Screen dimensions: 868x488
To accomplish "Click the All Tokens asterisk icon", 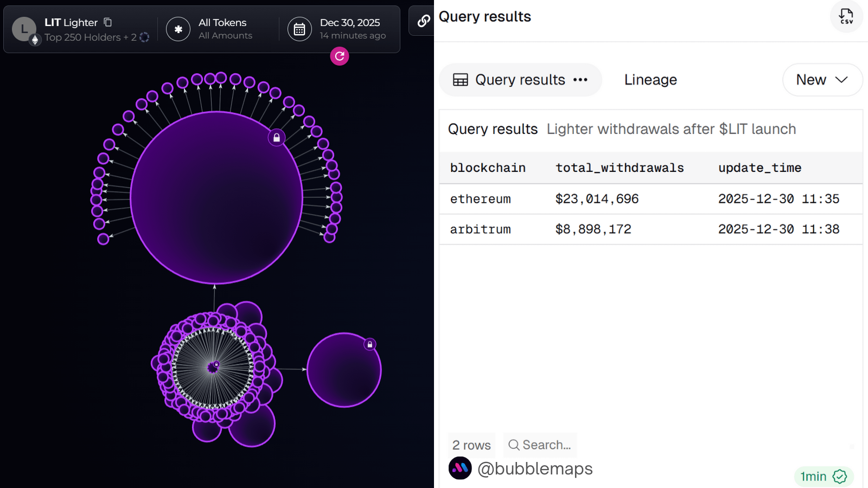I will pyautogui.click(x=178, y=29).
